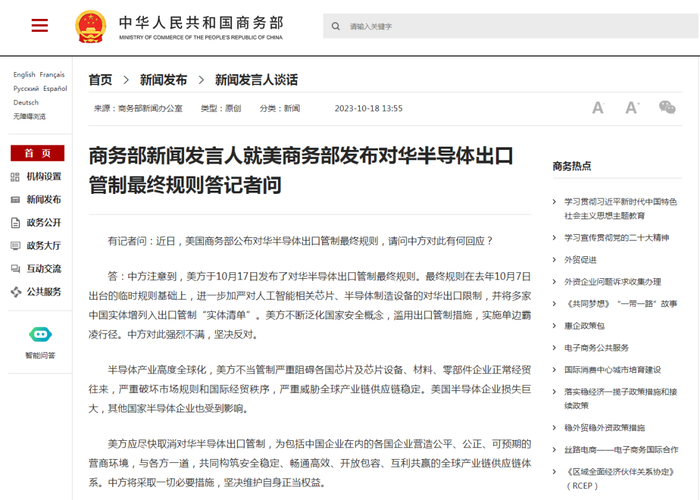Enable 无障碍浏览 accessibility mode
700x500 pixels.
click(29, 117)
